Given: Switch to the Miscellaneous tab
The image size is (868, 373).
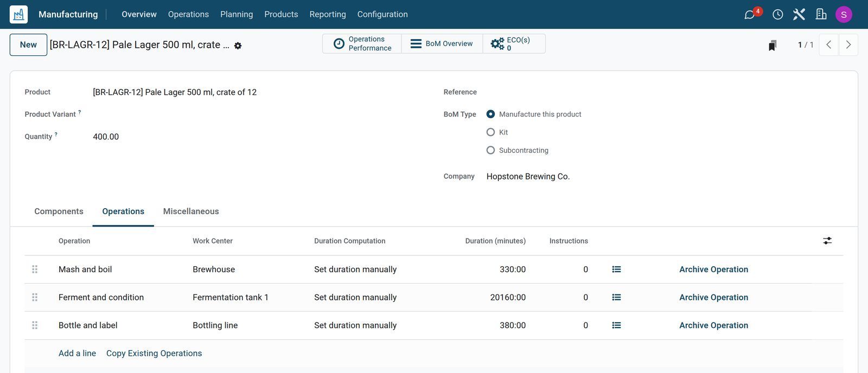Looking at the screenshot, I should click(x=191, y=211).
